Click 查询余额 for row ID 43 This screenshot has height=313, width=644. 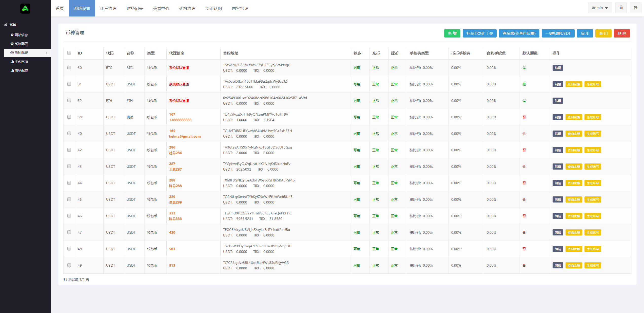[574, 167]
